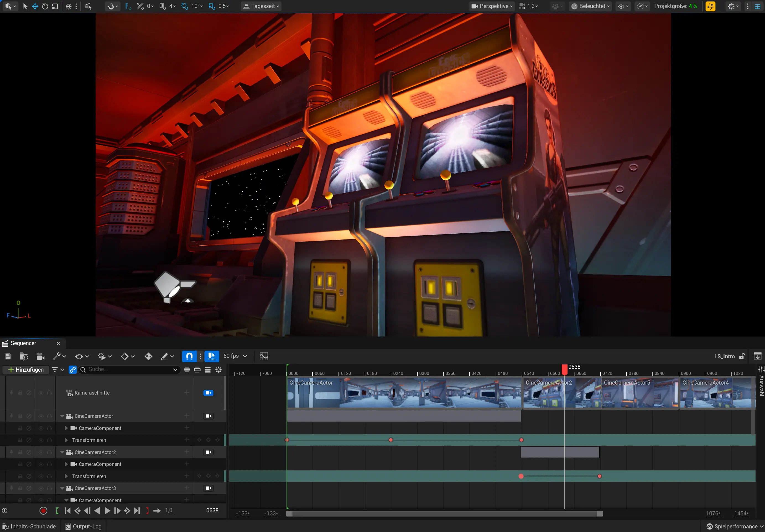Click the LS_Intro sequence label
The width and height of the screenshot is (765, 532).
coord(724,356)
